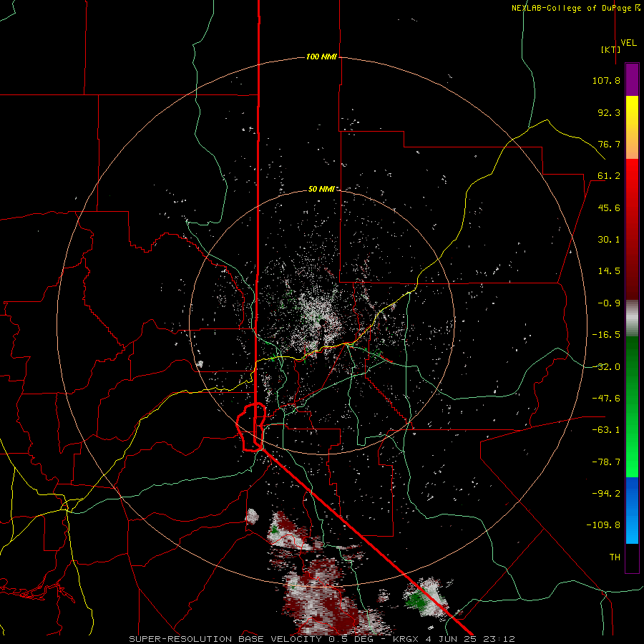Click the TH threshold label

pos(615,557)
